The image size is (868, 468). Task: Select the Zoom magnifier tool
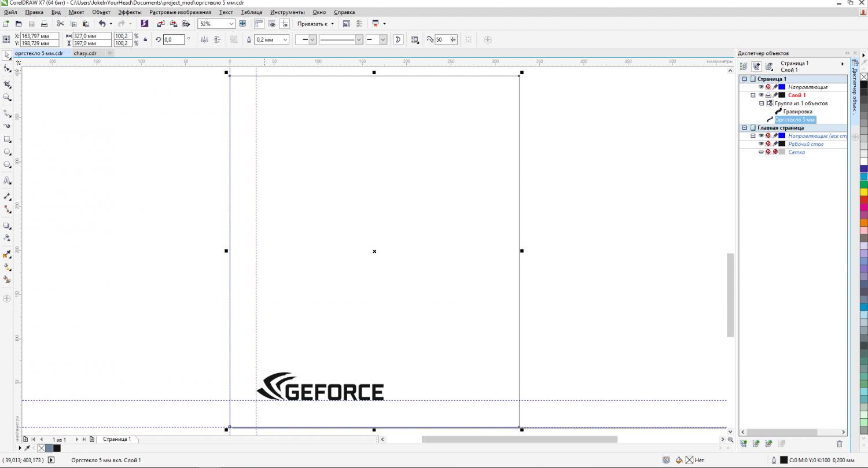click(x=7, y=97)
